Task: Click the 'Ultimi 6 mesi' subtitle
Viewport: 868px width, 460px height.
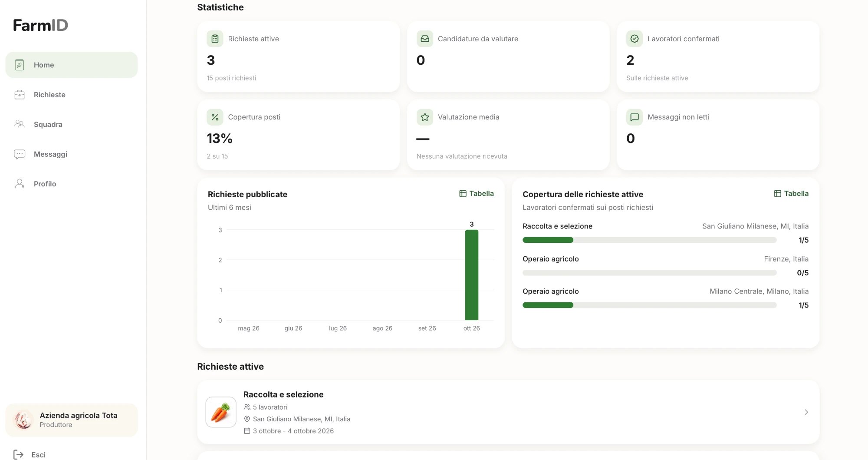Action: [230, 208]
